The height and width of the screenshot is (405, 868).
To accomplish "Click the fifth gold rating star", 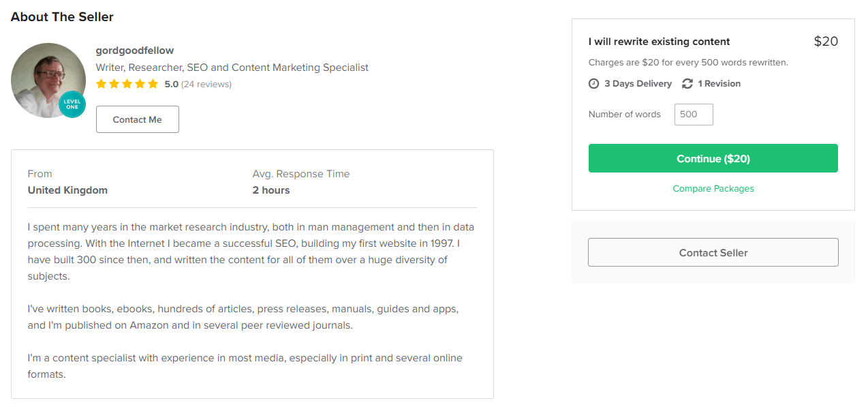I will tap(153, 85).
